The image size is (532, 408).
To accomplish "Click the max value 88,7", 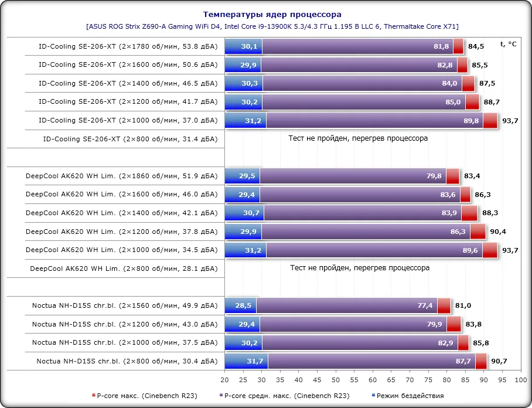I will coord(492,102).
